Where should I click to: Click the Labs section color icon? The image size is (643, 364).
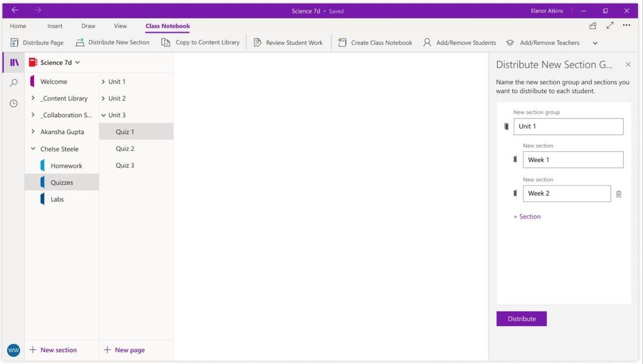click(x=42, y=199)
